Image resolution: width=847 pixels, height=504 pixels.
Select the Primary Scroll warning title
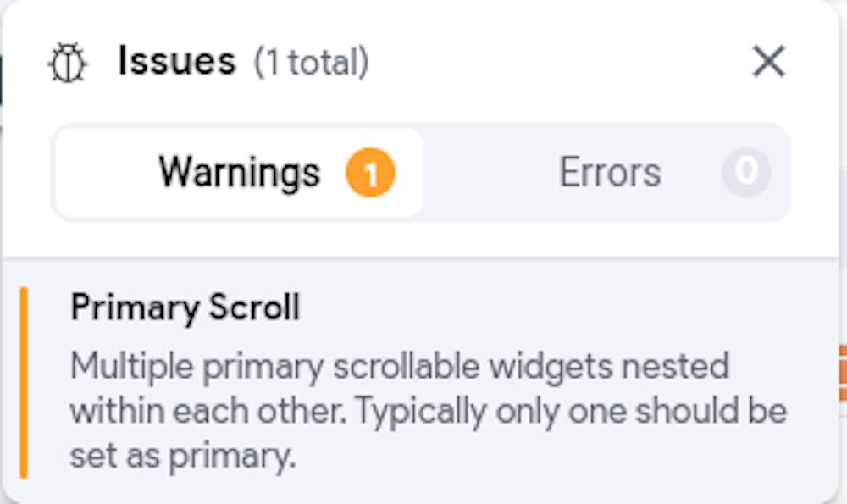(x=185, y=307)
